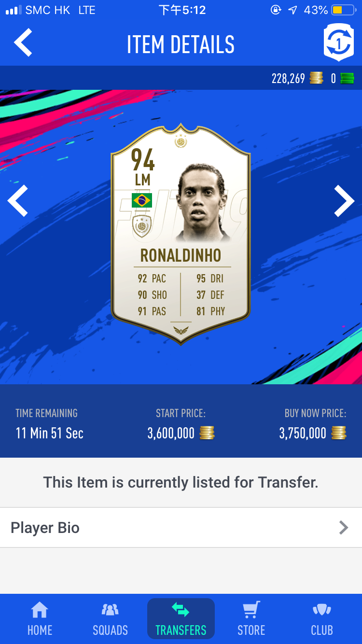The width and height of the screenshot is (362, 644).
Task: Open the Player Bio row
Action: 181,528
